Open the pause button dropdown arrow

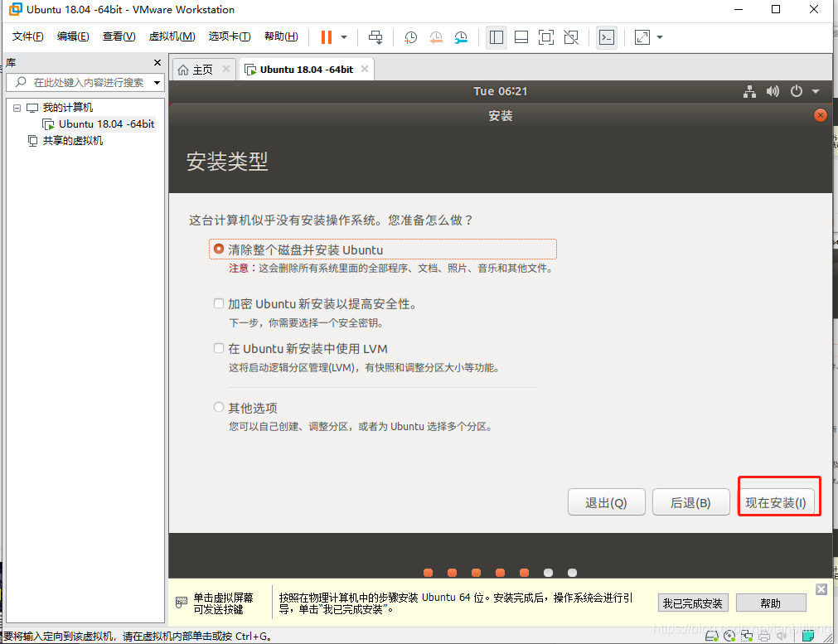(342, 37)
